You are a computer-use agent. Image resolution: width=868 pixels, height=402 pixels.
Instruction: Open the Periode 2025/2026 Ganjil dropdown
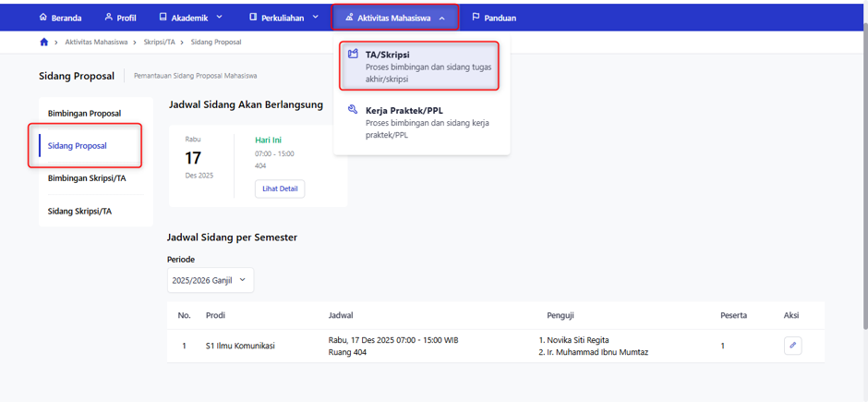point(211,280)
